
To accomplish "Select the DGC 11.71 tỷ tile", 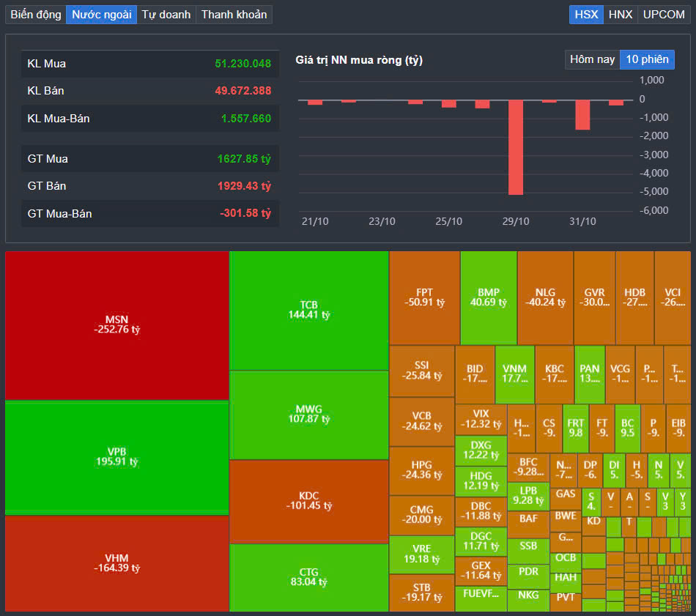I will pos(481,542).
